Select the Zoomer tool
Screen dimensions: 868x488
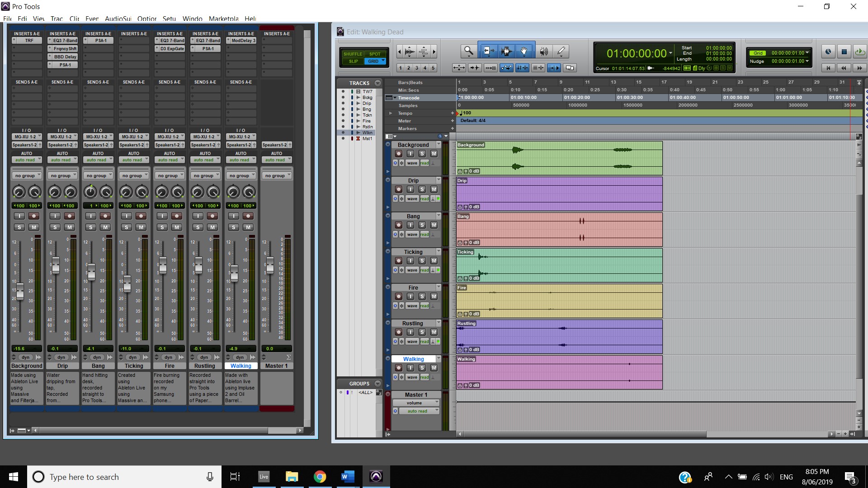point(468,51)
